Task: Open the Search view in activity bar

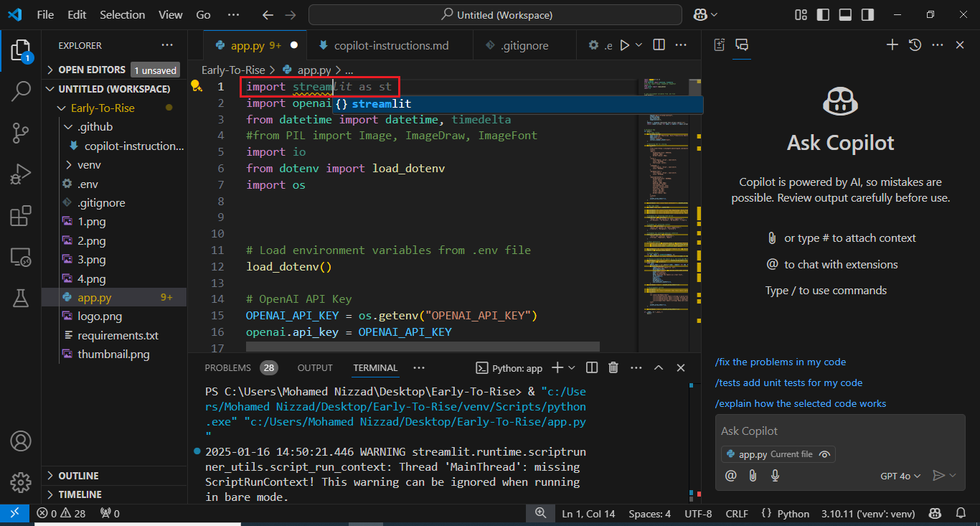Action: 21,91
